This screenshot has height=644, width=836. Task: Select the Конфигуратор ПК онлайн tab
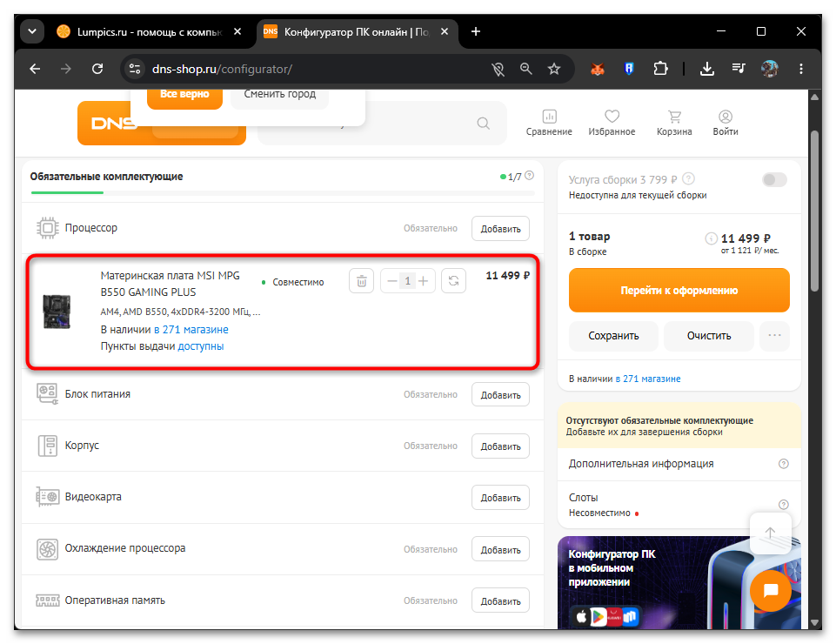pyautogui.click(x=356, y=32)
